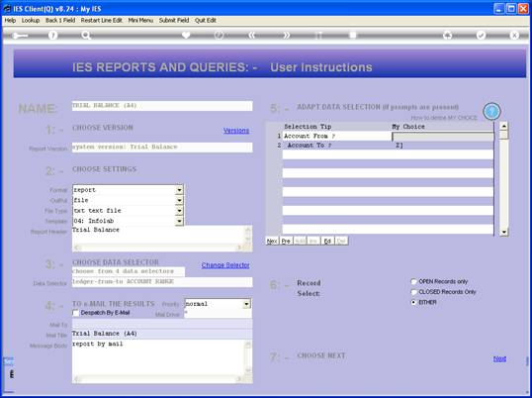Screen dimensions: 532x398
Task: Click the question mark help icon in toolbar
Action: 52,35
